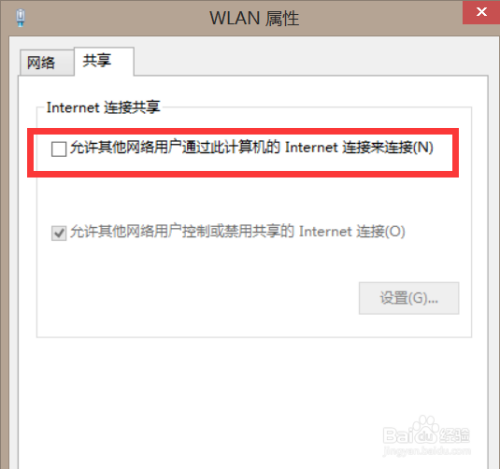Click the WLAN adapter icon in title bar
This screenshot has height=469, width=500.
click(20, 18)
